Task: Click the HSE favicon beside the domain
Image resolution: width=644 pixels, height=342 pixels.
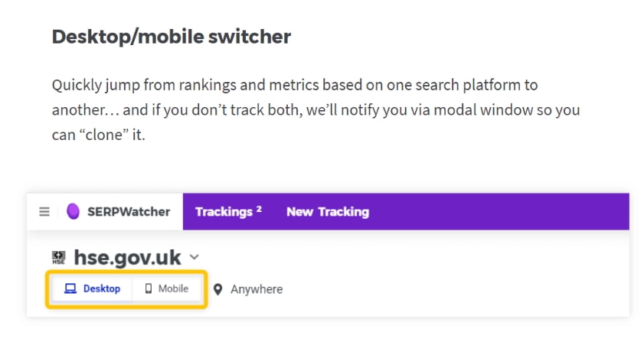Action: [x=58, y=258]
